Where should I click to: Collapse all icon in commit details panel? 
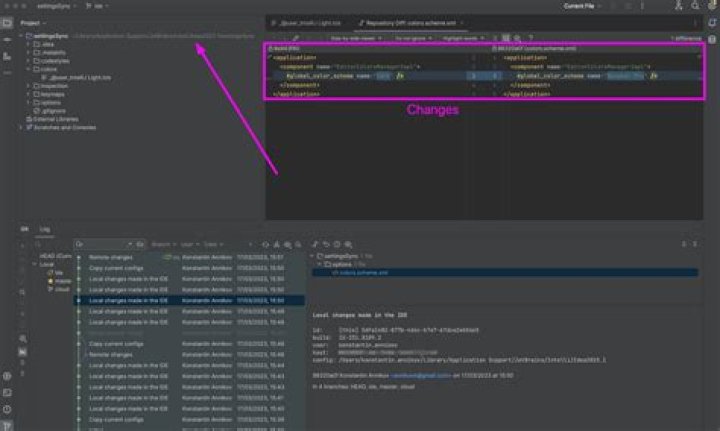tap(695, 244)
